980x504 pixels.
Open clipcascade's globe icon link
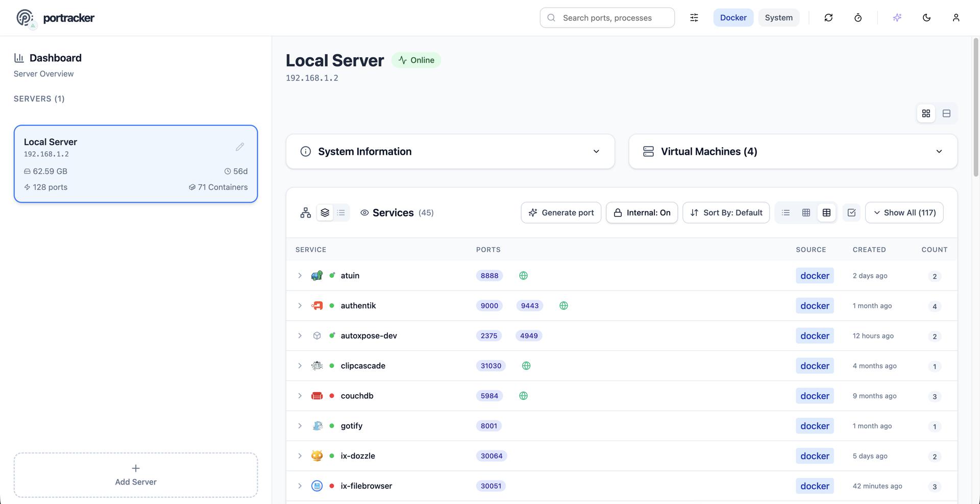coord(526,366)
